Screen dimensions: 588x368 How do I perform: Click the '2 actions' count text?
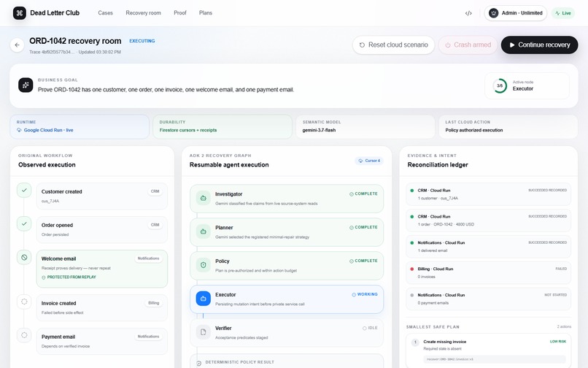(564, 326)
